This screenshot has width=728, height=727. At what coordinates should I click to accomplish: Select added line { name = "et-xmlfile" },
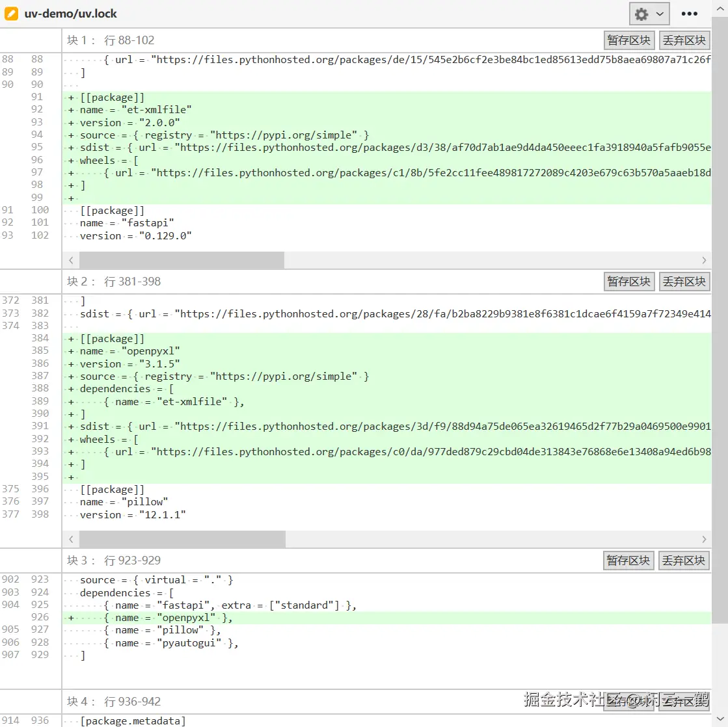pyautogui.click(x=386, y=402)
